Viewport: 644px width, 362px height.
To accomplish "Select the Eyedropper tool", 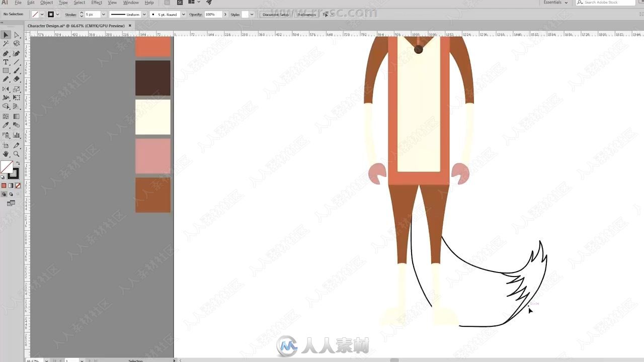I will 6,125.
